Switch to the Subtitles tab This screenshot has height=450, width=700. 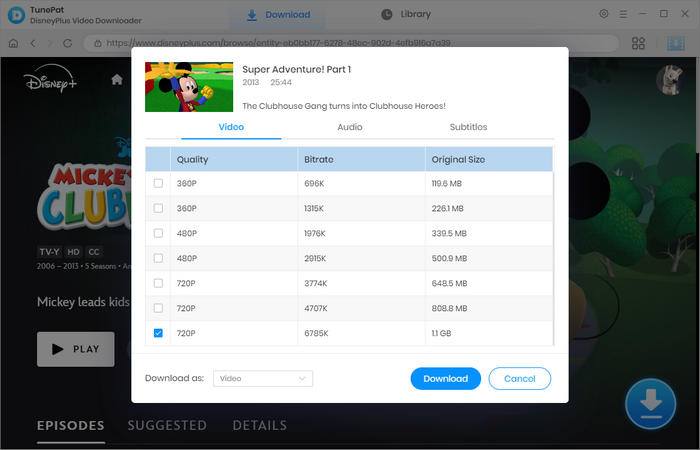pos(468,128)
